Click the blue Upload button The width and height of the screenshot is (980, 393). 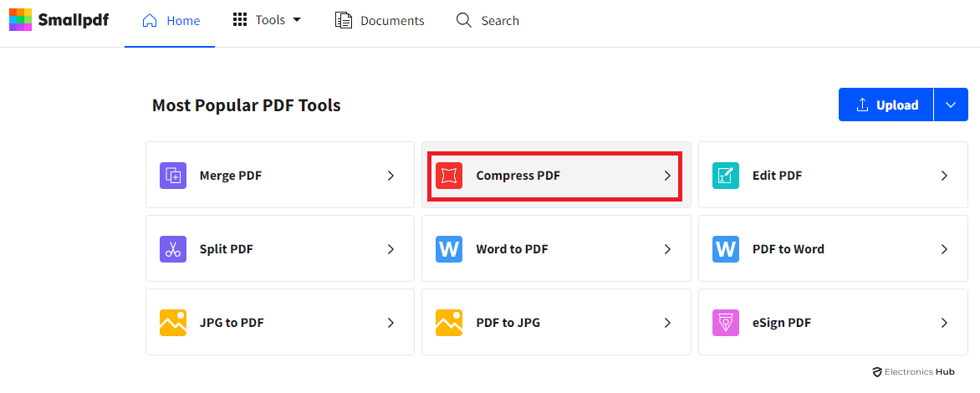click(886, 105)
